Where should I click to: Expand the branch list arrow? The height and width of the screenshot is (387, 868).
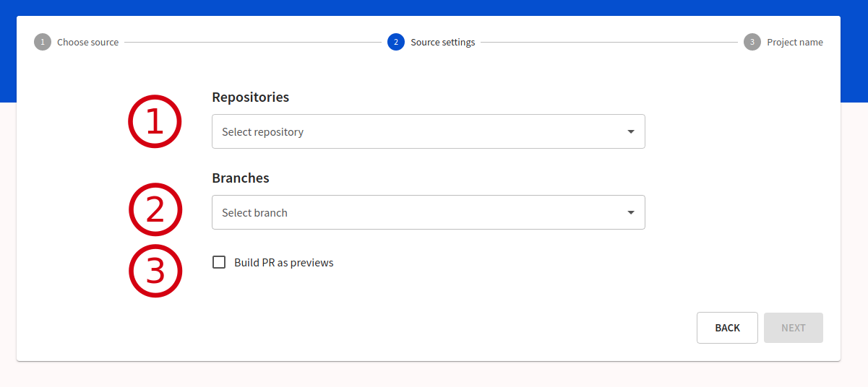pyautogui.click(x=631, y=213)
